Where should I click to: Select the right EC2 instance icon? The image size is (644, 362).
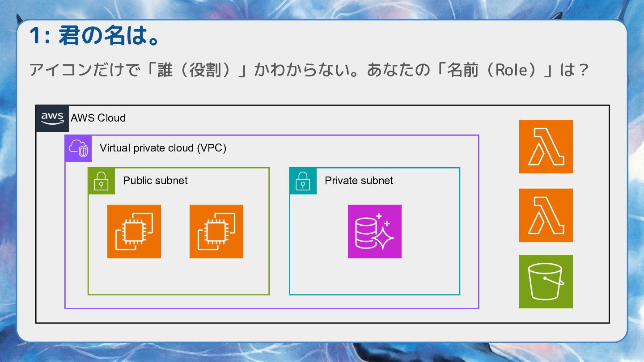click(216, 232)
